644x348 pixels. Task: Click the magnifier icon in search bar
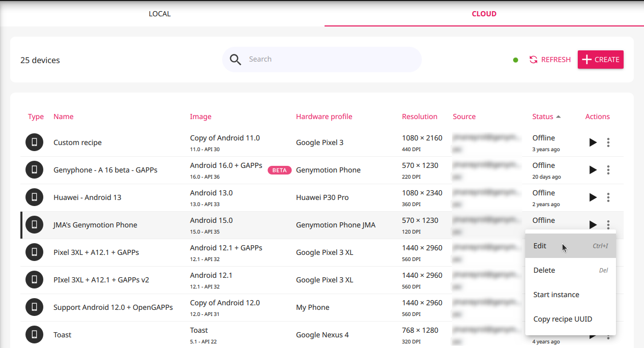pos(235,60)
